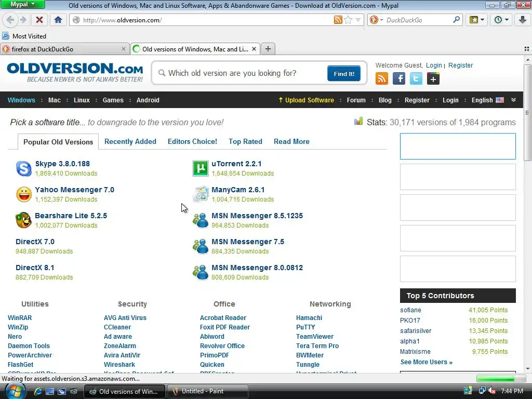
Task: Close the Old versions of Windows tab
Action: [x=254, y=49]
